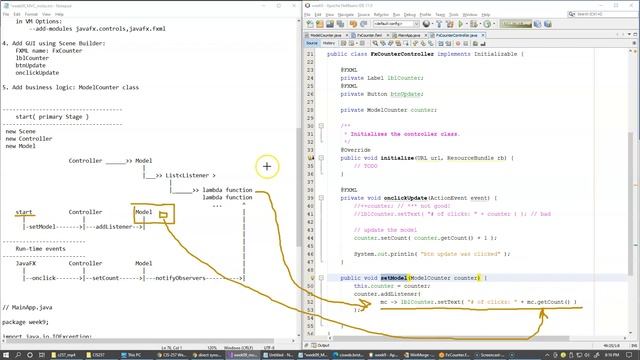Click the Save All icon in NetBeans toolbar

point(340,24)
